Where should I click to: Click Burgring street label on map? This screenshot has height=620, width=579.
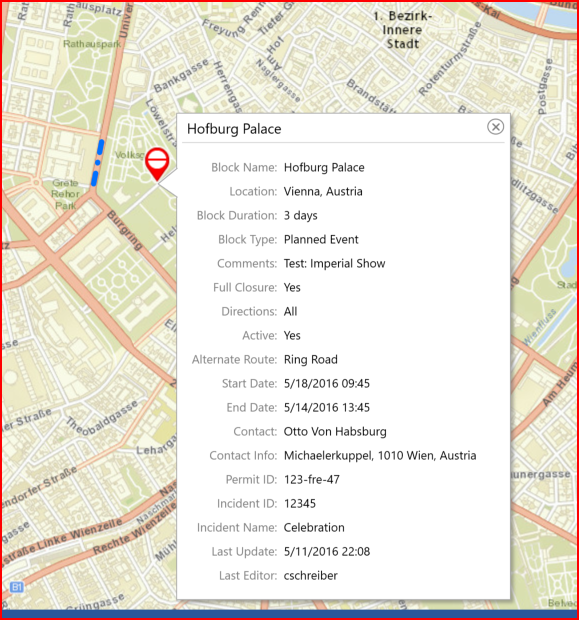(x=124, y=231)
